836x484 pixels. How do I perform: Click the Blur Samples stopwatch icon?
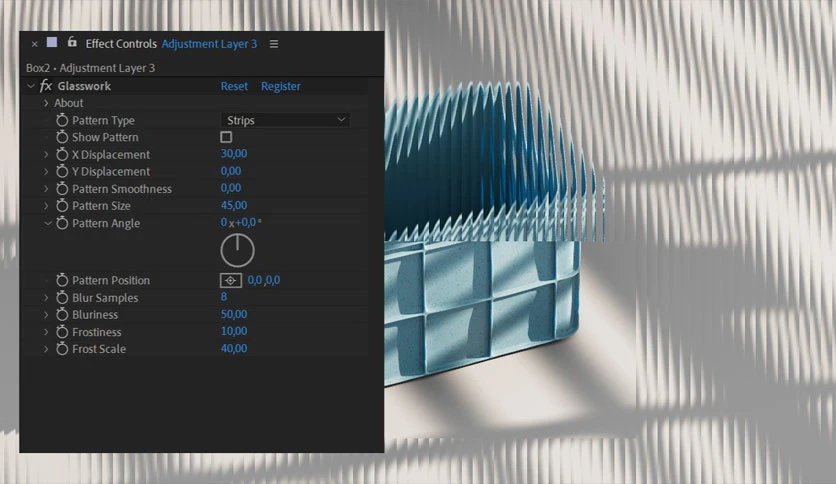(62, 297)
